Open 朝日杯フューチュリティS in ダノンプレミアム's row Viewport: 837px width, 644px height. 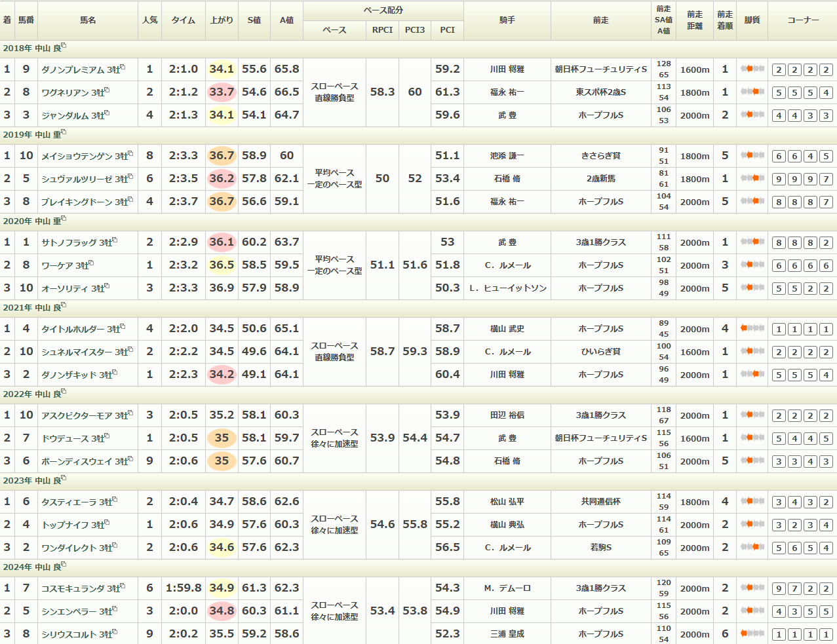pyautogui.click(x=600, y=69)
